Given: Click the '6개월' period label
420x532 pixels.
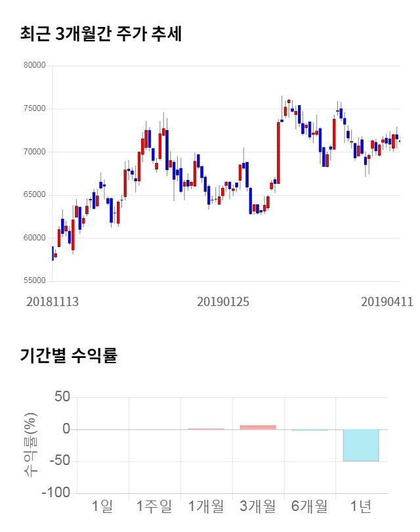Looking at the screenshot, I should [309, 506].
